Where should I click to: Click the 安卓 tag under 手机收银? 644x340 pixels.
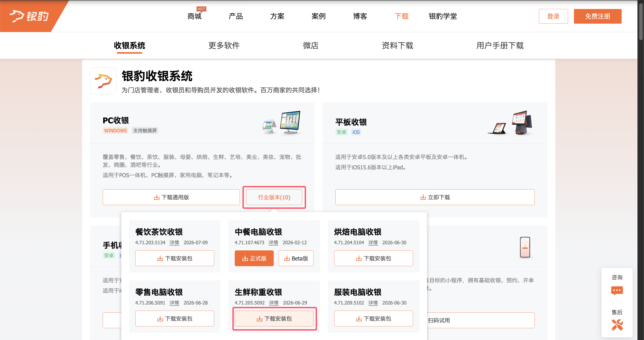[x=109, y=255]
